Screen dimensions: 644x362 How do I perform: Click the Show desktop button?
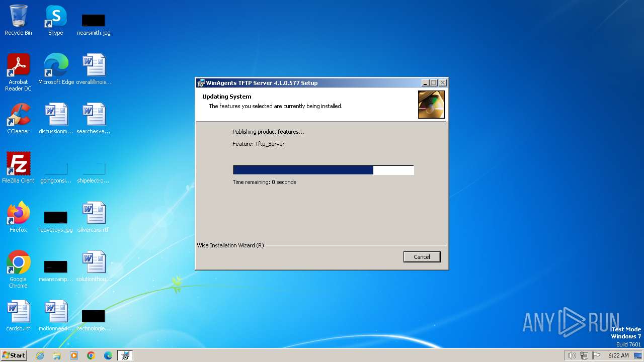click(639, 355)
